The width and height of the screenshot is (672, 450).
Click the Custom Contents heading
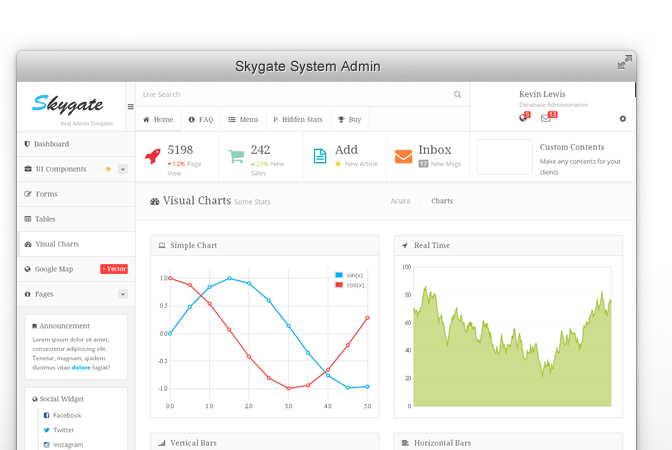pyautogui.click(x=572, y=147)
